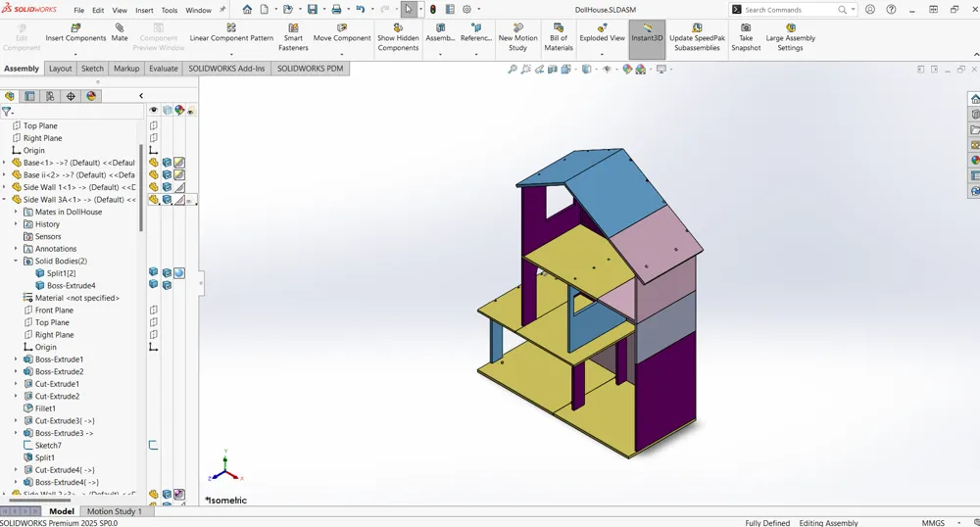This screenshot has height=527, width=980.
Task: Open the Options gear icon
Action: click(x=466, y=10)
